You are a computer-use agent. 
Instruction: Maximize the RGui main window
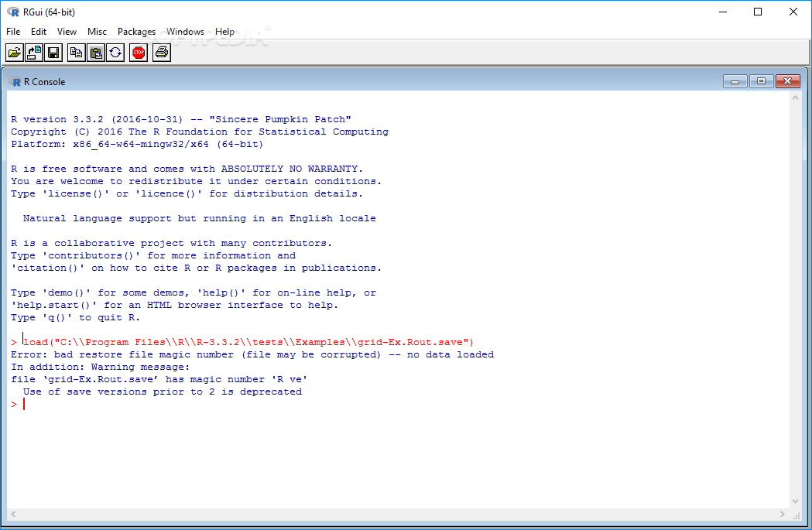[758, 12]
